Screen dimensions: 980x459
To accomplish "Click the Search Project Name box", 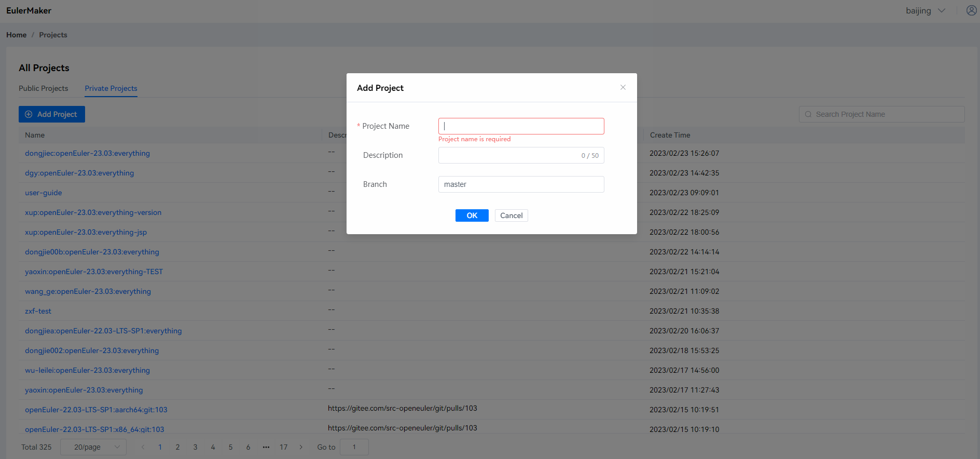I will [887, 114].
